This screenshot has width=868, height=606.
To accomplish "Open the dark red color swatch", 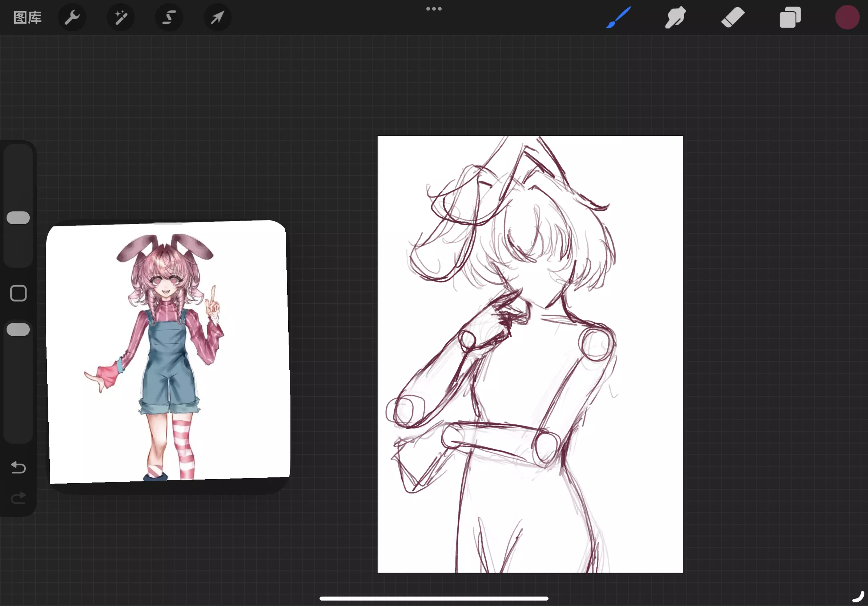I will (847, 17).
